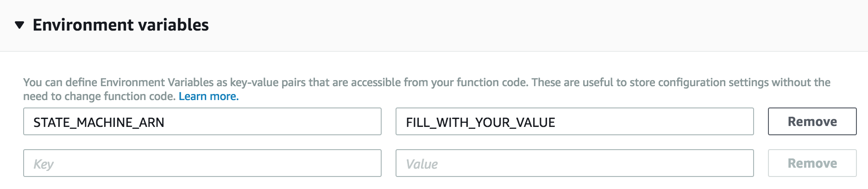Image resolution: width=868 pixels, height=189 pixels.
Task: Add a new variable key in blank Key box
Action: coord(202,163)
